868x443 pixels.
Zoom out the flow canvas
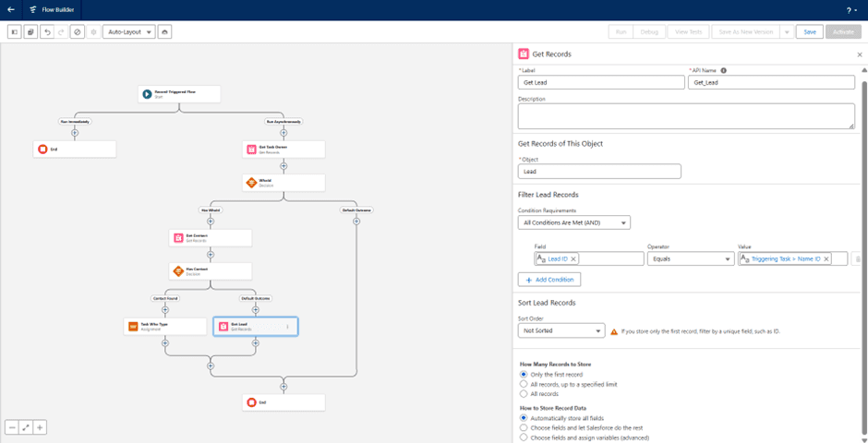pyautogui.click(x=12, y=427)
